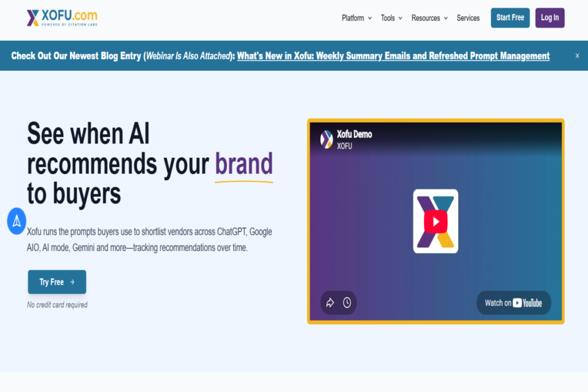
Task: Click the Log In button
Action: (550, 18)
